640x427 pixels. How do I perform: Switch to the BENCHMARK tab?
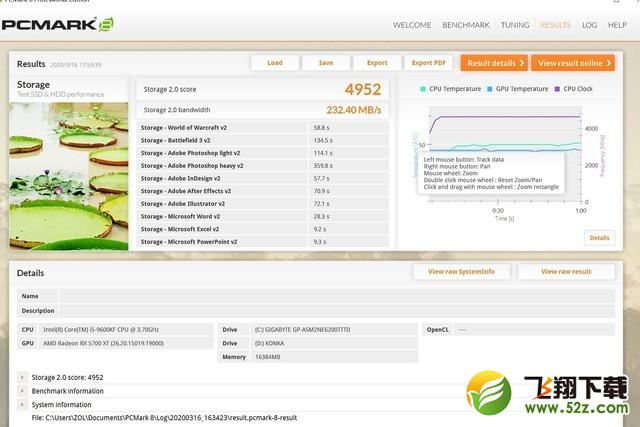[466, 25]
